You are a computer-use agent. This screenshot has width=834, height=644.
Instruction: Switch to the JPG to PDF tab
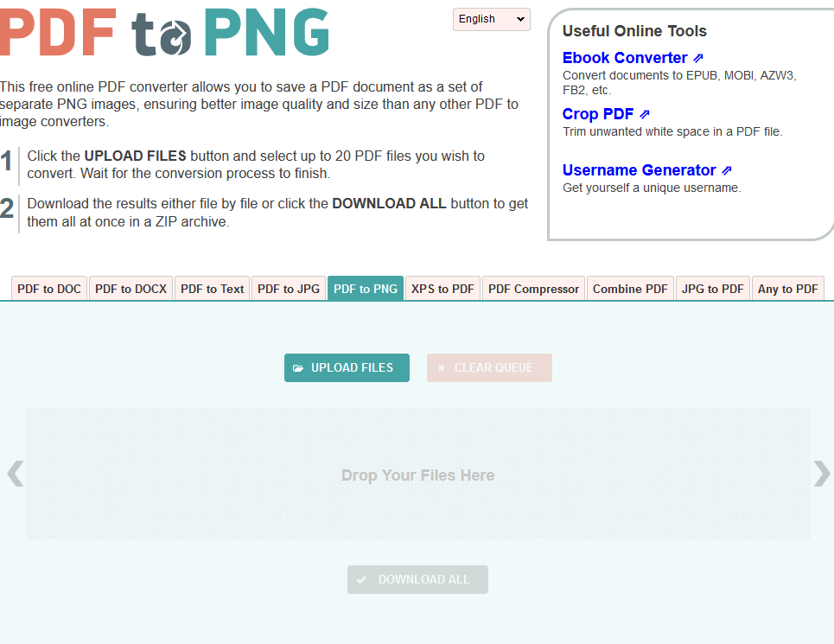click(x=712, y=289)
